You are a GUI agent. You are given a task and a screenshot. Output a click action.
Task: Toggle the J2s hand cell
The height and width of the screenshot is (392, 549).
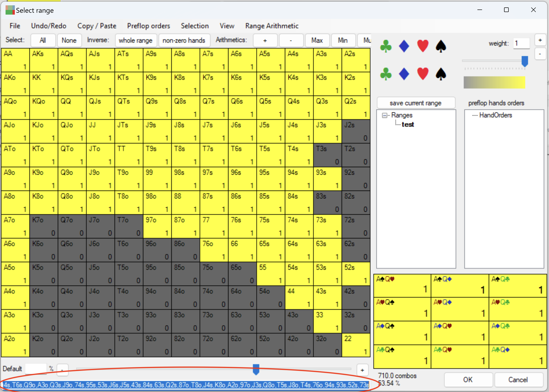(356, 131)
